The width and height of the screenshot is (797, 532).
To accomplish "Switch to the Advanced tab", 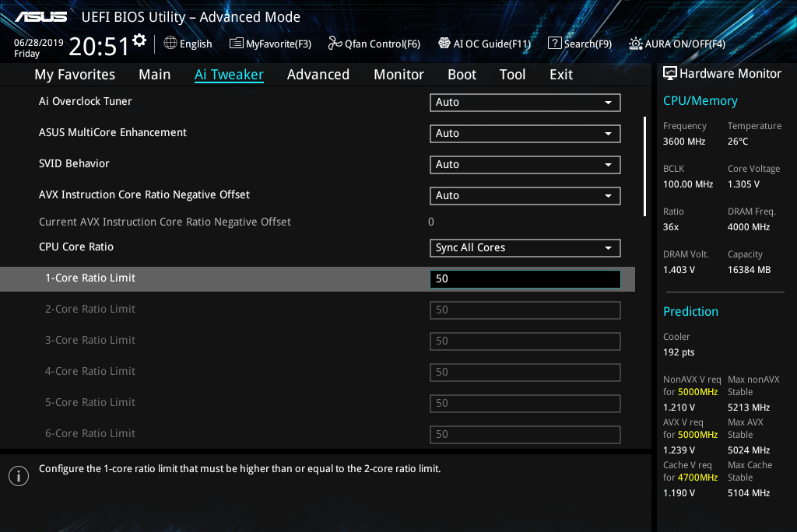I will 318,75.
